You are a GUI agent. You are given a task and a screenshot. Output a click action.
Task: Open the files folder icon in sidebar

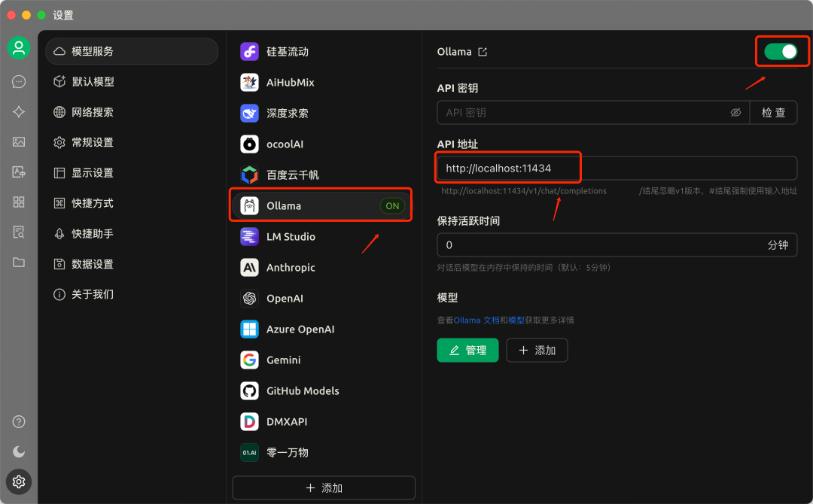[x=19, y=262]
